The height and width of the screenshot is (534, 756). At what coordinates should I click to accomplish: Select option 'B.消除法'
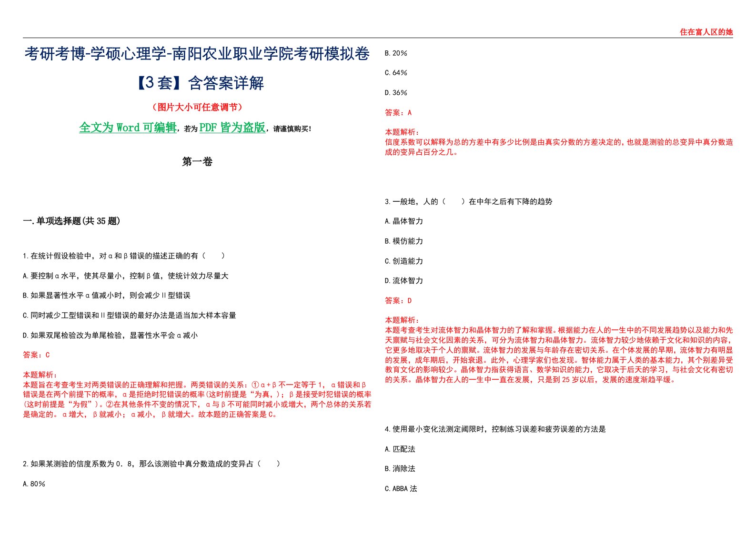(x=400, y=469)
